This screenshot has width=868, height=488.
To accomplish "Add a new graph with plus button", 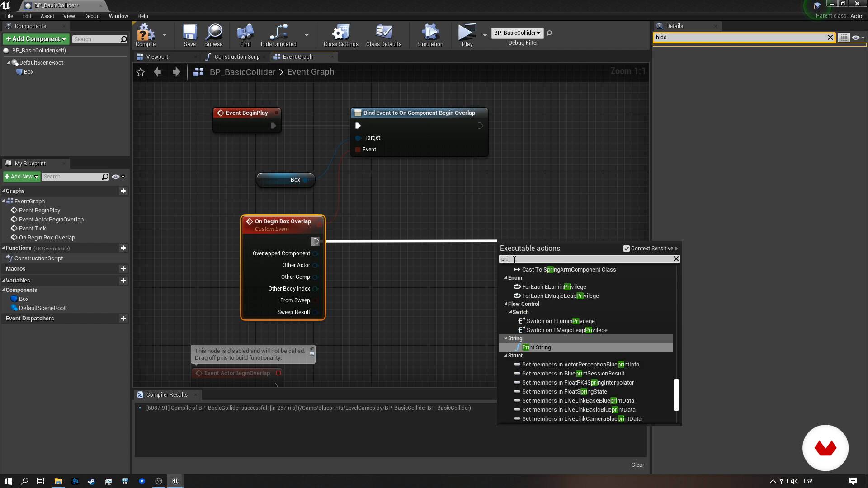I will [123, 191].
